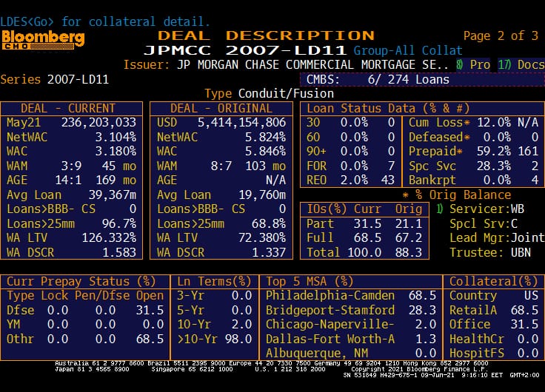The height and width of the screenshot is (392, 545).
Task: Select the current WA DSCR 1.583
Action: 119,253
